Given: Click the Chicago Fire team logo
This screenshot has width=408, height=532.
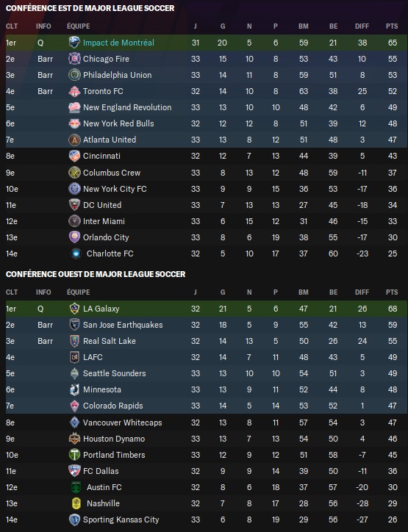Looking at the screenshot, I should click(74, 59).
